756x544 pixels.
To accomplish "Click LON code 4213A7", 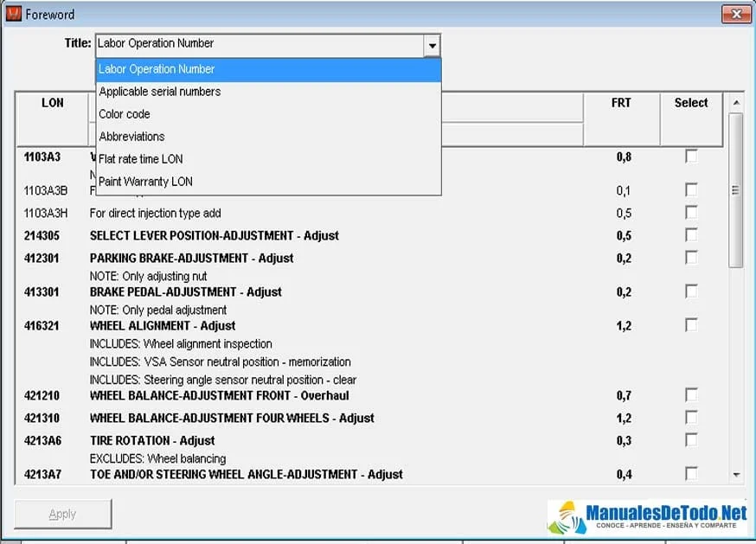I will pyautogui.click(x=42, y=475).
